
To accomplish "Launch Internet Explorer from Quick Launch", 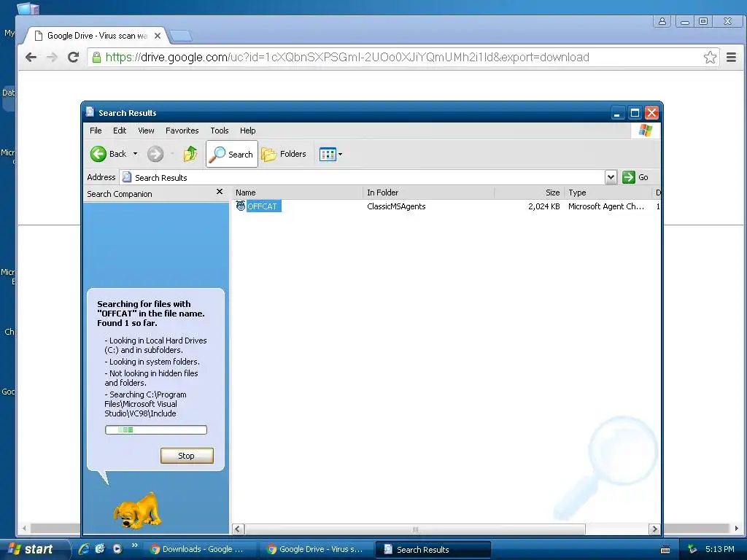I will pos(85,549).
